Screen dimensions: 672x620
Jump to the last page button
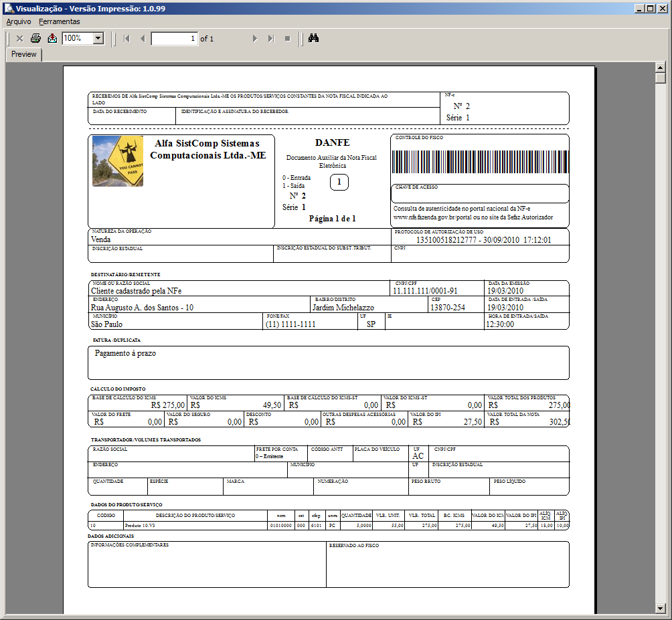click(x=271, y=39)
